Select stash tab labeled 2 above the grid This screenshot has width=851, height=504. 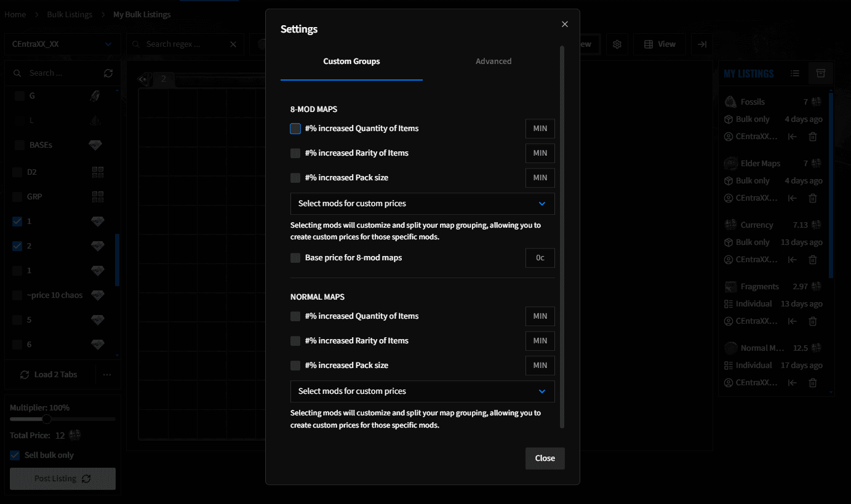tap(163, 79)
